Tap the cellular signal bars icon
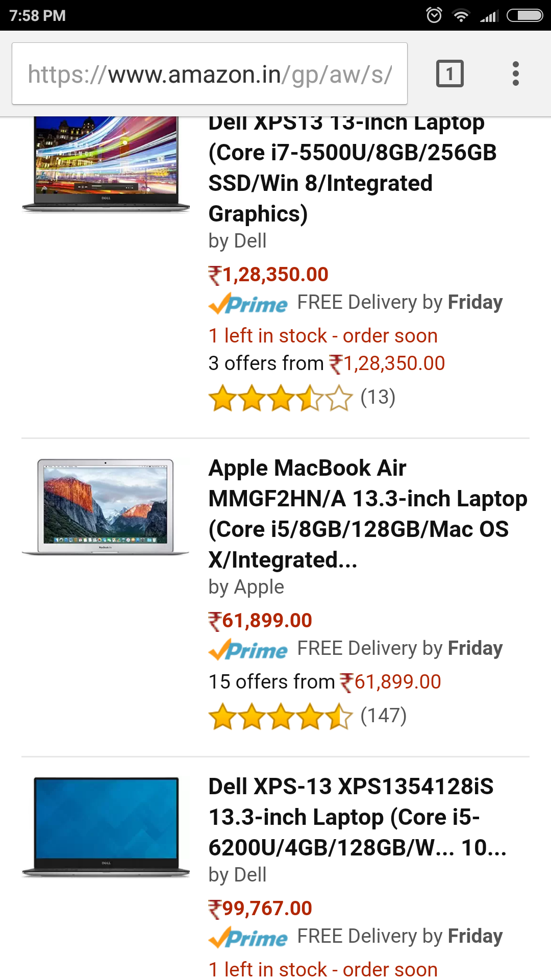551x980 pixels. coord(488,16)
